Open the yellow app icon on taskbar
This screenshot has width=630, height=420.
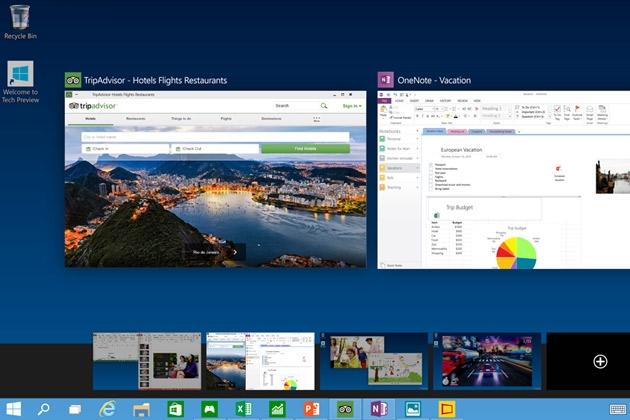(x=447, y=409)
